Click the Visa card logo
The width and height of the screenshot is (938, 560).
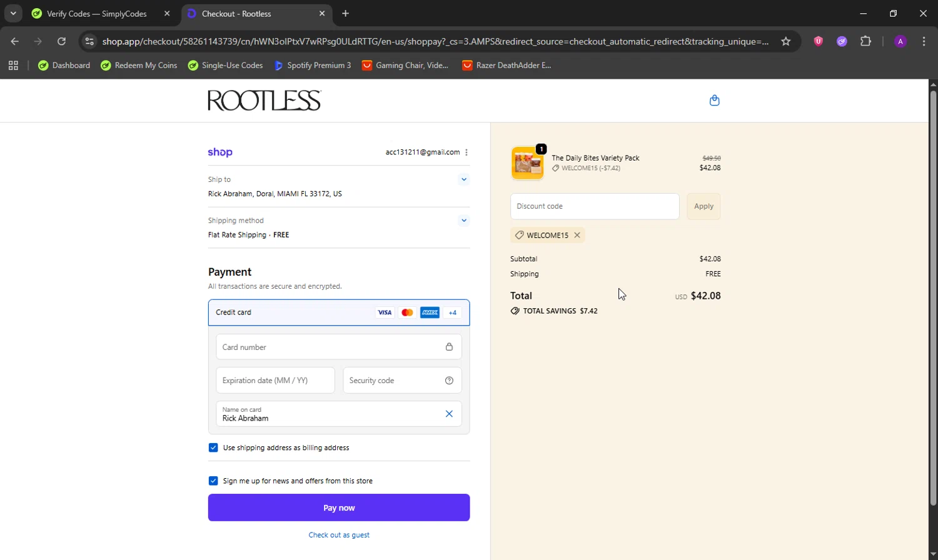click(x=385, y=312)
